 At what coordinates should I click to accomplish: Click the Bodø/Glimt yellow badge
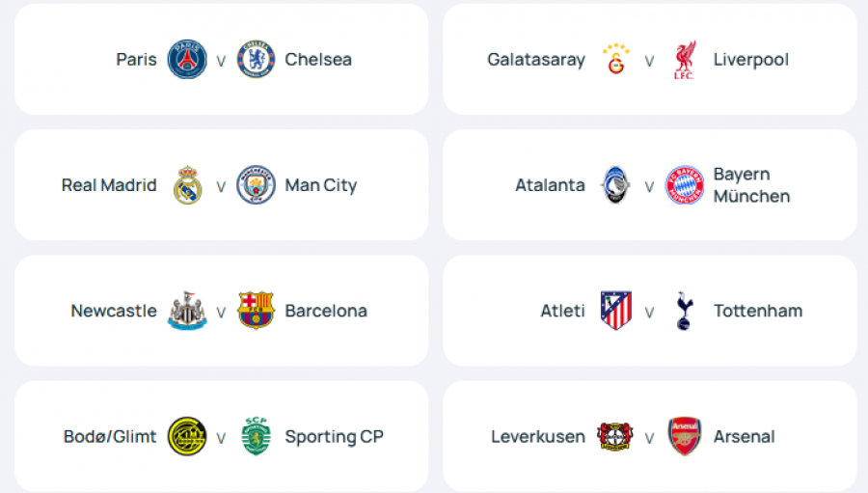187,436
